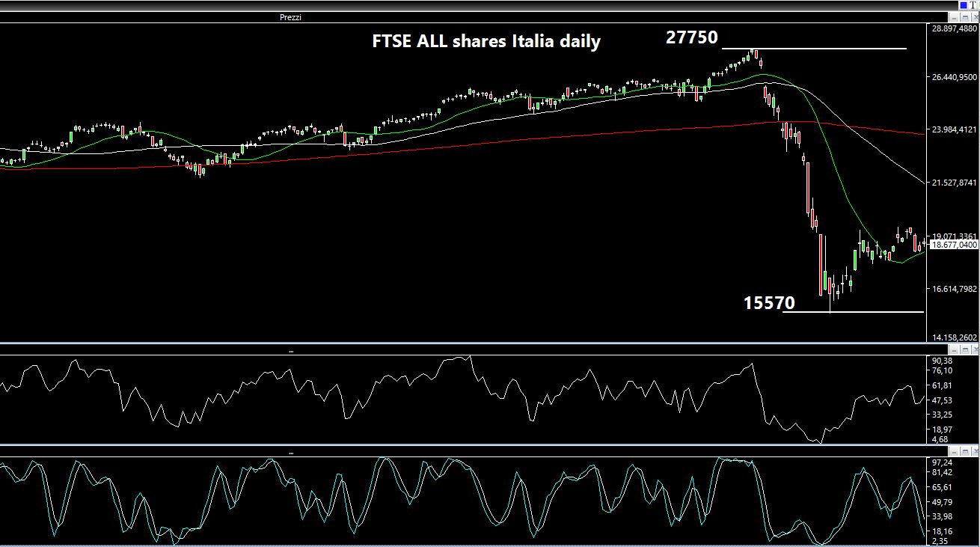Screen dimensions: 980x547
Task: Click the 76,10 oscillator scale value
Action: 942,370
